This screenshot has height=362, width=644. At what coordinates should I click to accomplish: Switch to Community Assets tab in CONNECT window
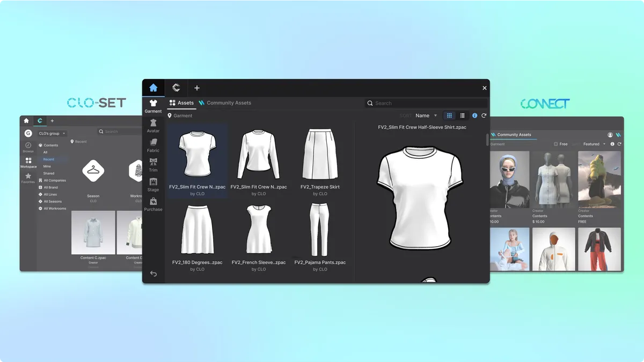tap(510, 135)
